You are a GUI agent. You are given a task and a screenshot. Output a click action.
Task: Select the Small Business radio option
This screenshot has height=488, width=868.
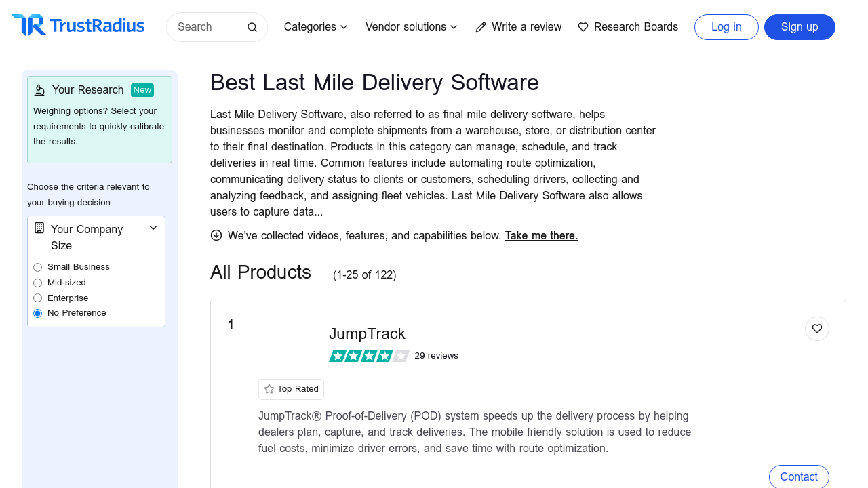tap(38, 268)
